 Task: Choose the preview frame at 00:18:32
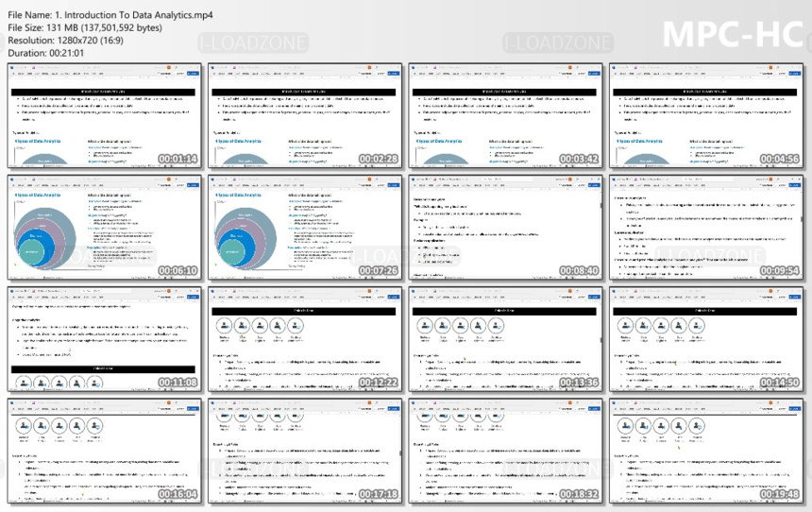[505, 452]
